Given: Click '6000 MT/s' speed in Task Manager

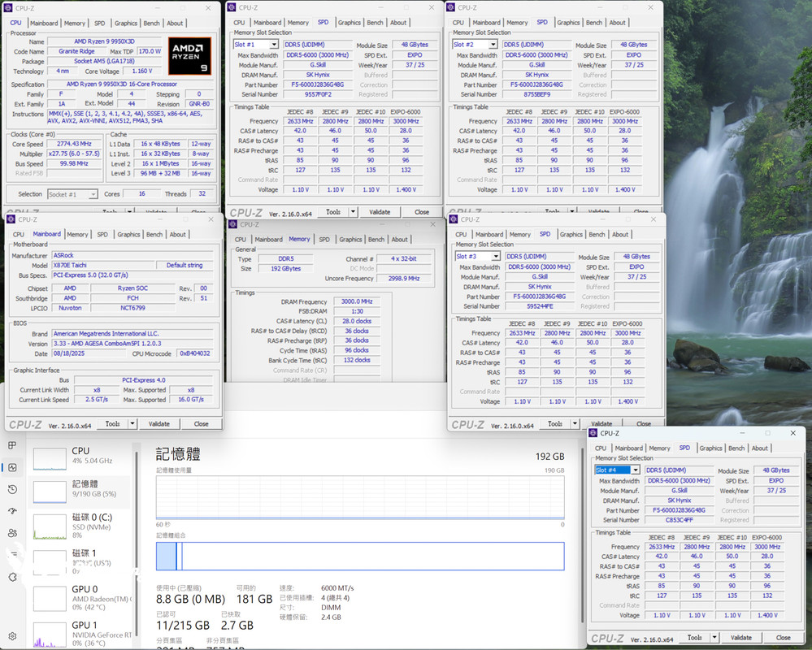Looking at the screenshot, I should (x=337, y=588).
